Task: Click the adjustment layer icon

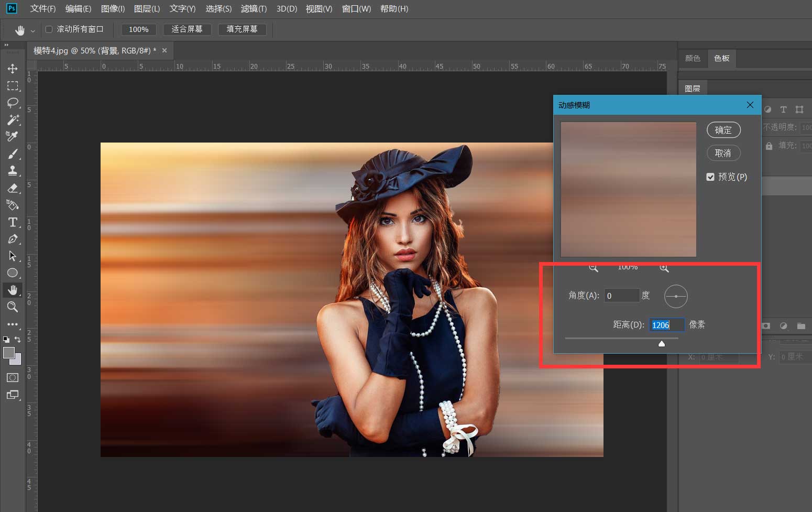Action: pos(783,325)
